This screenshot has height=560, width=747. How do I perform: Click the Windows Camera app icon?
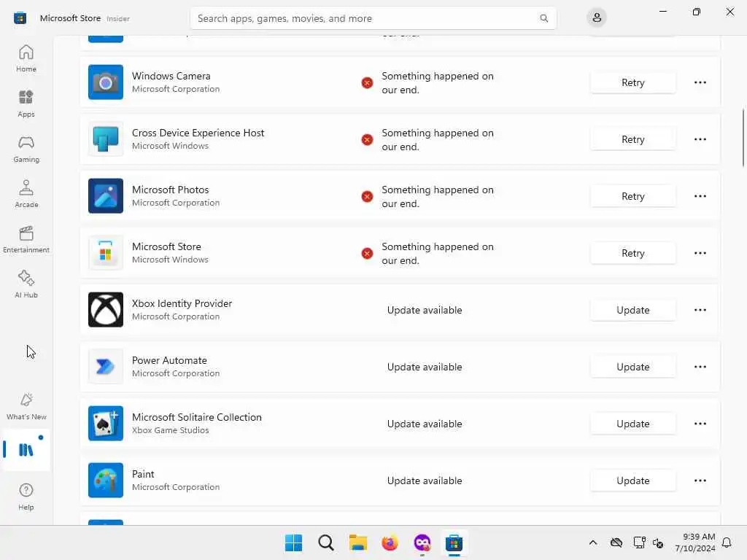[x=106, y=82]
